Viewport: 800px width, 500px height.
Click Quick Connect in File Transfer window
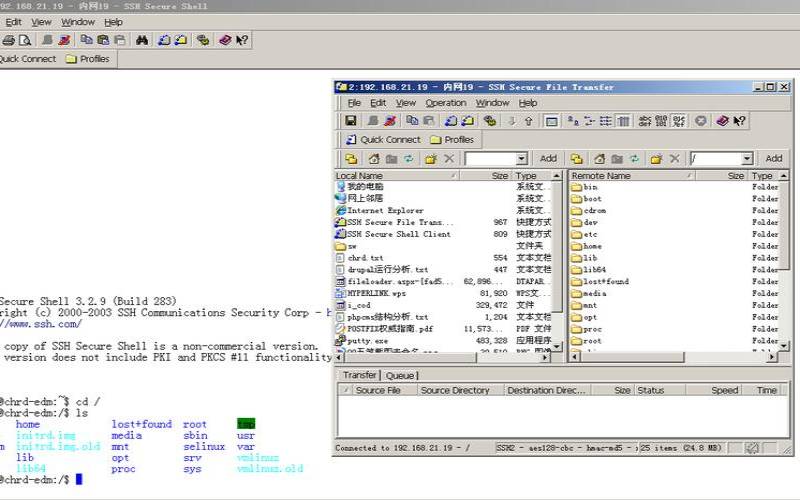tap(384, 139)
